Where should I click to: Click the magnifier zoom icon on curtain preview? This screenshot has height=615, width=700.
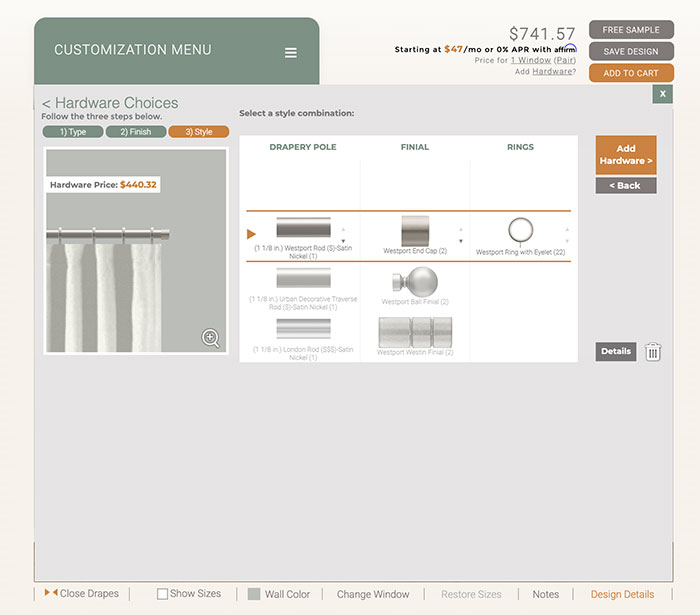pos(211,338)
